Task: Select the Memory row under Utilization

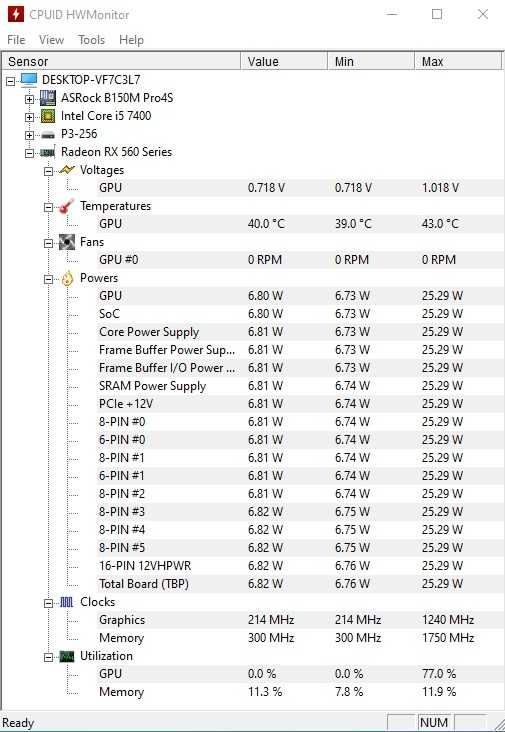Action: click(299, 692)
